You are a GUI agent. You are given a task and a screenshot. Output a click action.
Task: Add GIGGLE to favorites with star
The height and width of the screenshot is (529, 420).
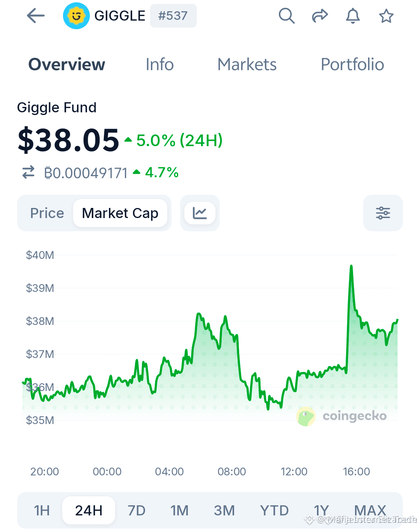386,16
